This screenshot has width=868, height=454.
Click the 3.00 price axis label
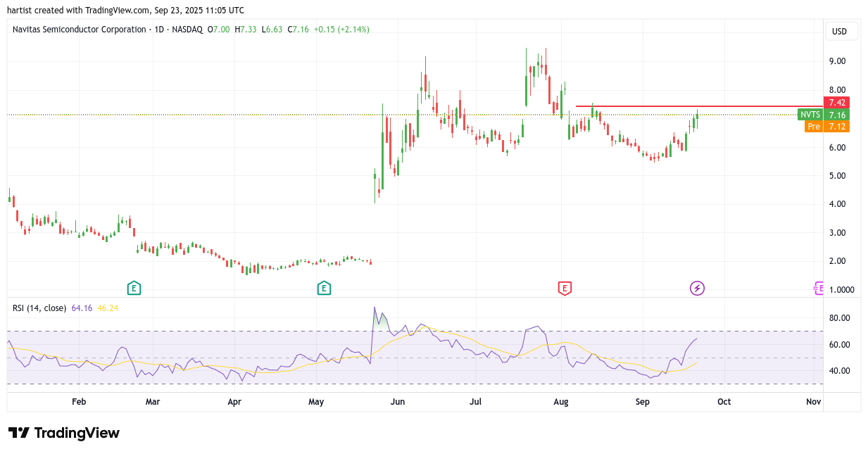(837, 232)
